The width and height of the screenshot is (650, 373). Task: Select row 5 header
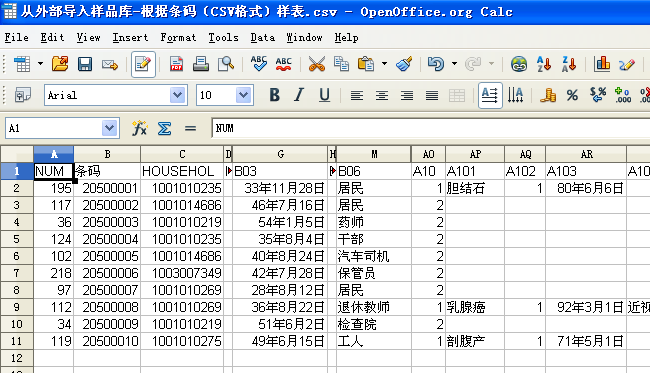[x=17, y=239]
